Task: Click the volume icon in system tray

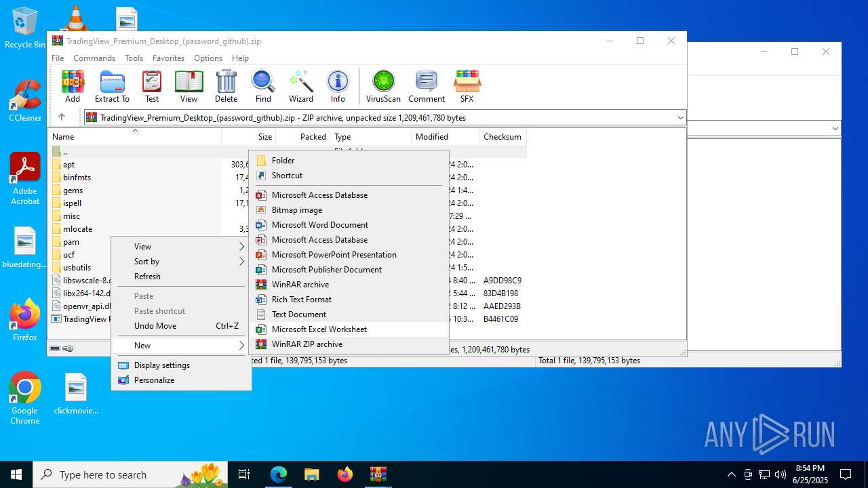Action: [781, 474]
